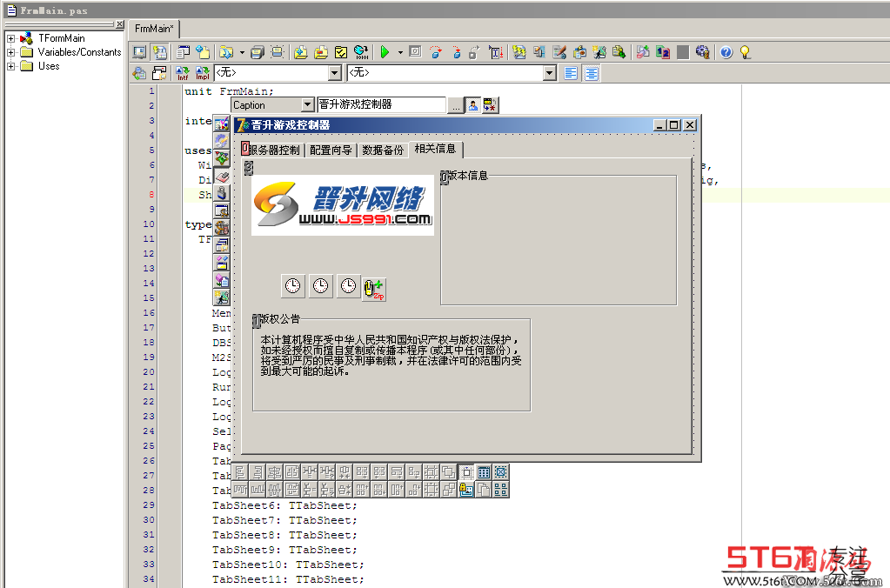Viewport: 890px width, 588px height.
Task: Click the green Run arrow in toolbar
Action: click(385, 52)
